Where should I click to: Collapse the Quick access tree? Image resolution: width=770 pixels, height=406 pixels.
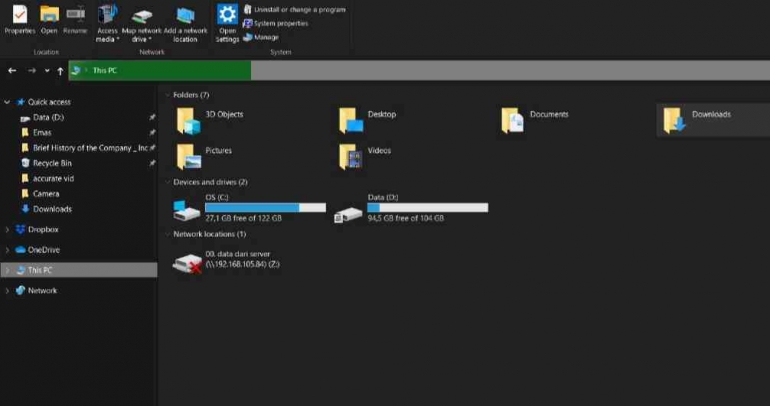click(7, 102)
